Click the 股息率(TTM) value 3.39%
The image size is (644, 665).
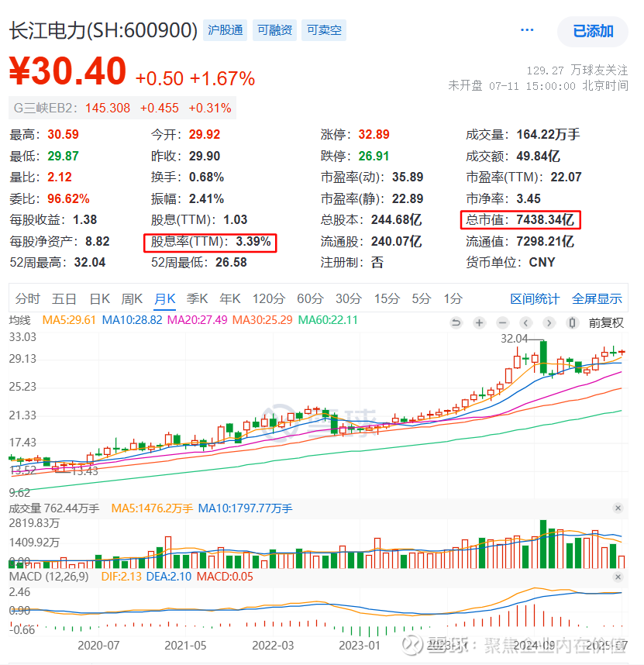[253, 241]
